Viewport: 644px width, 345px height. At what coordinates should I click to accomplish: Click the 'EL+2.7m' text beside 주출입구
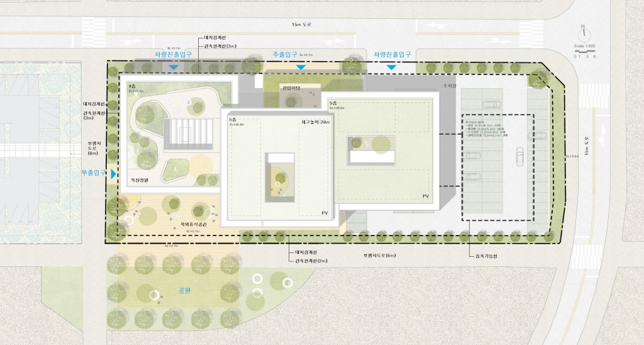[306, 55]
